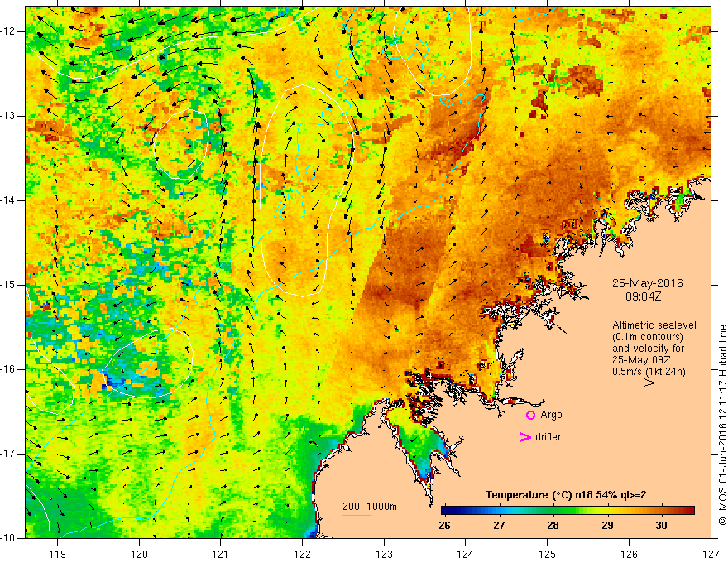
Task: Click the 'drifter' legend label
Action: (x=548, y=437)
